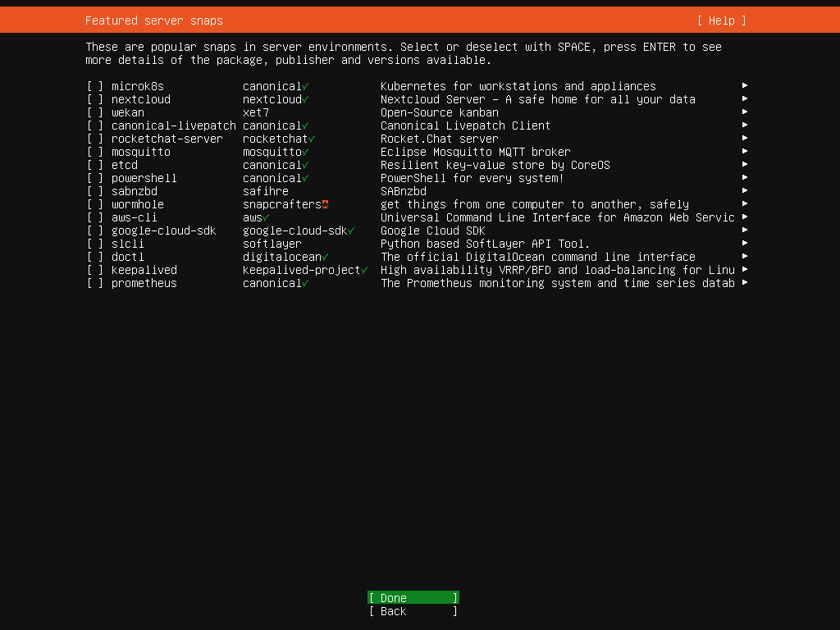Click the verified checkmark after keepalived-project

363,270
